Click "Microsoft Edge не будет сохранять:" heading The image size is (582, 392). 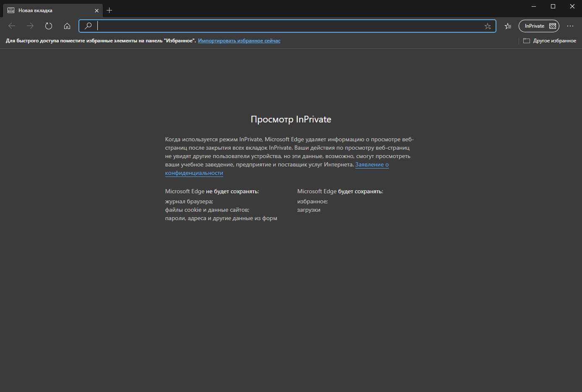click(x=212, y=192)
